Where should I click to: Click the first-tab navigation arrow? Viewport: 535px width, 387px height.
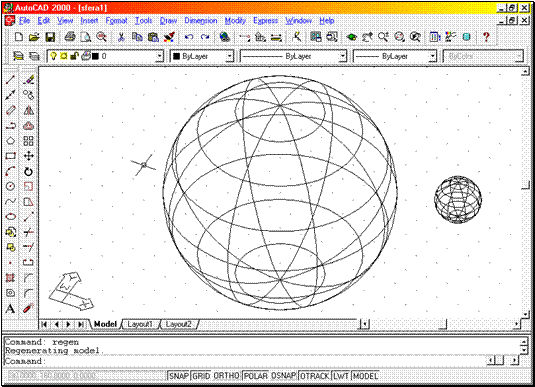(44, 324)
